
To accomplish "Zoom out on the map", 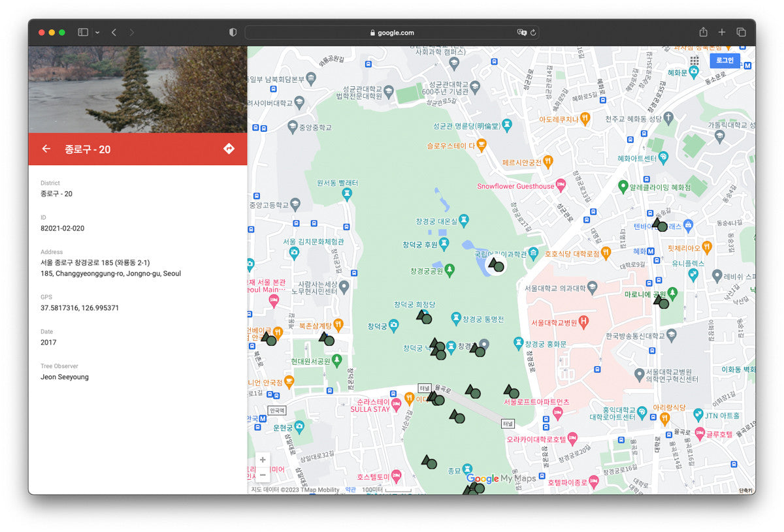I will coord(263,475).
